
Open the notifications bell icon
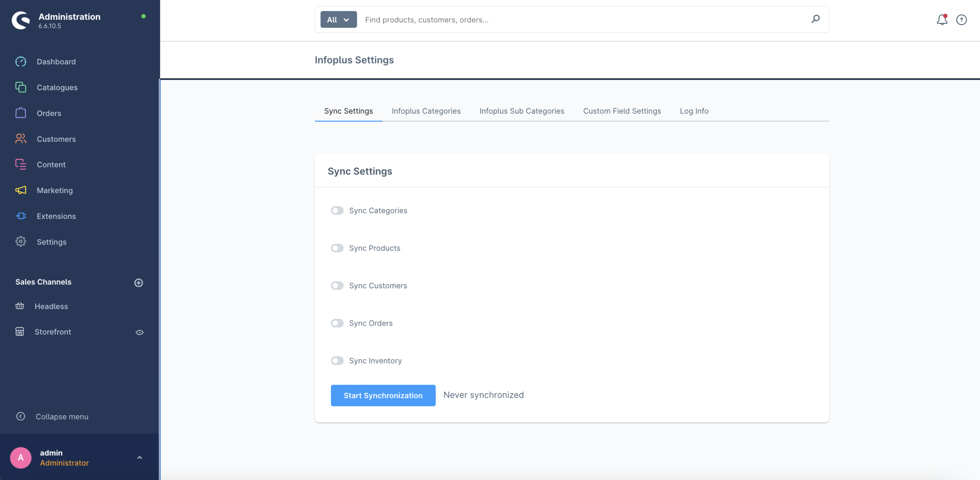coord(942,20)
